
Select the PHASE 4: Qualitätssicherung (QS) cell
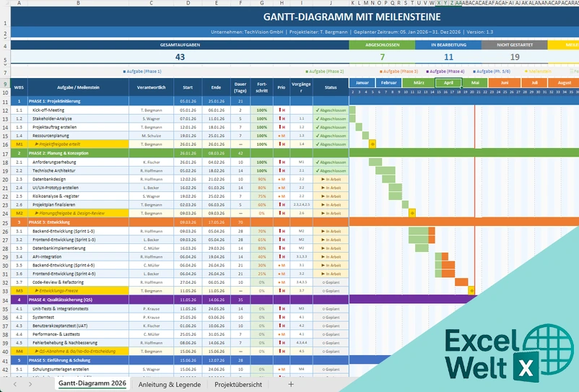click(x=78, y=300)
